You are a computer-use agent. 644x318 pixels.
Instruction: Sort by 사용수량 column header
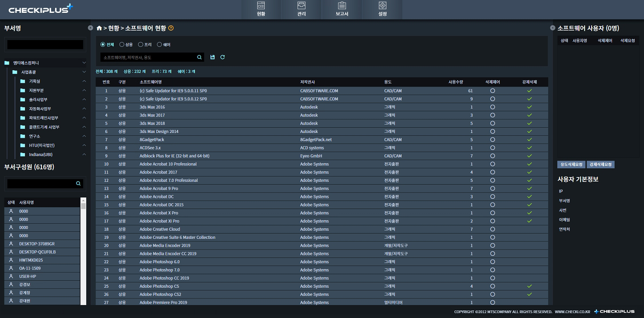click(x=456, y=82)
